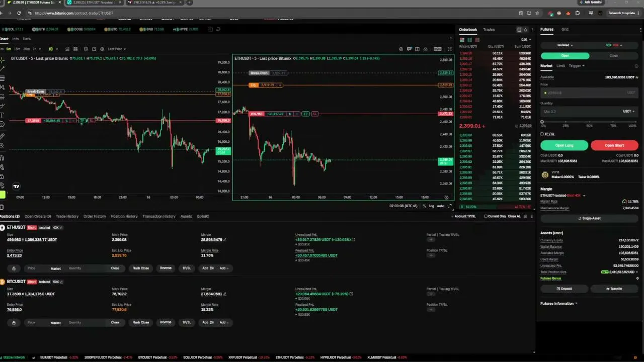This screenshot has width=644, height=362.
Task: Open the Last Price dropdown in chart toolbar
Action: [117, 49]
